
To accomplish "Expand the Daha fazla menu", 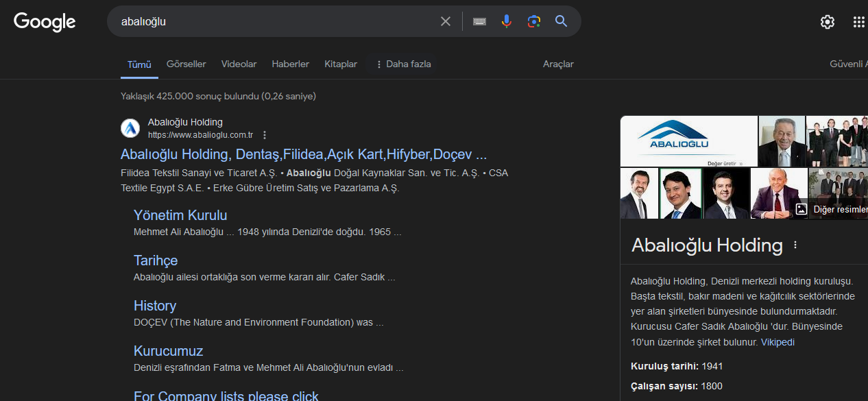I will pyautogui.click(x=402, y=64).
